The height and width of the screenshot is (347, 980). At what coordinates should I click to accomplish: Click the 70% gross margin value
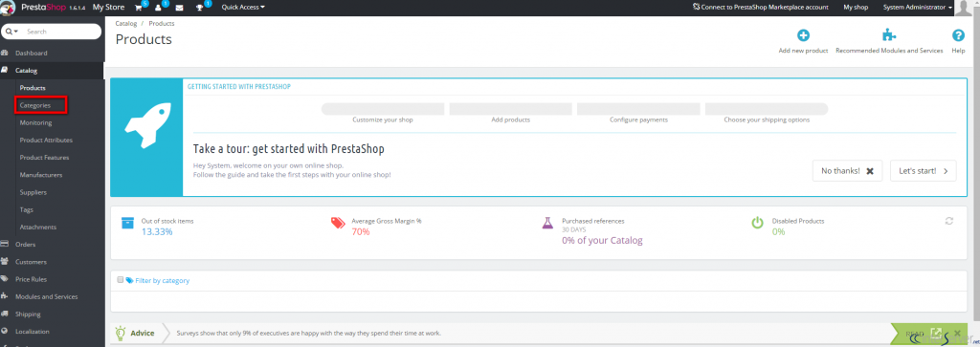[x=361, y=232]
